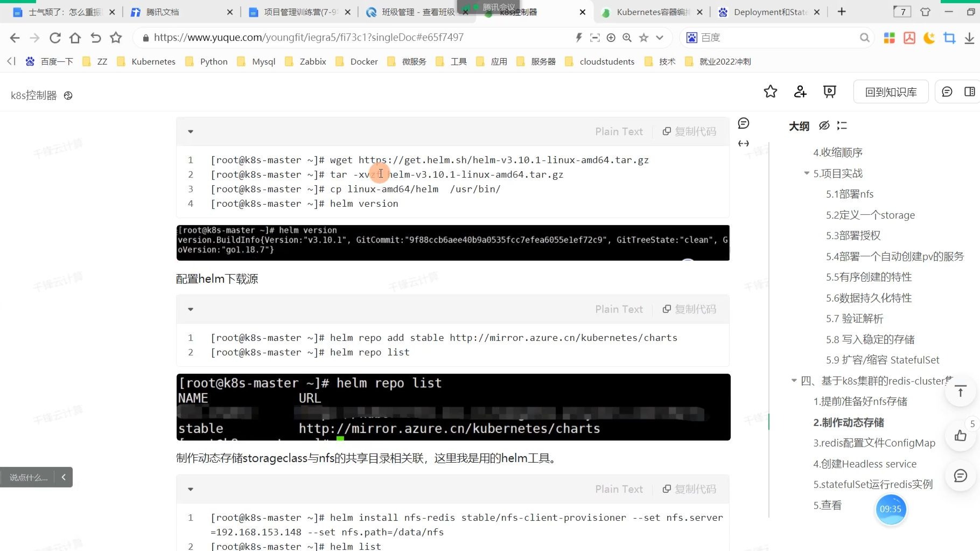This screenshot has width=980, height=551.
Task: Switch to the 项目管理训练营 tab
Action: coord(299,12)
